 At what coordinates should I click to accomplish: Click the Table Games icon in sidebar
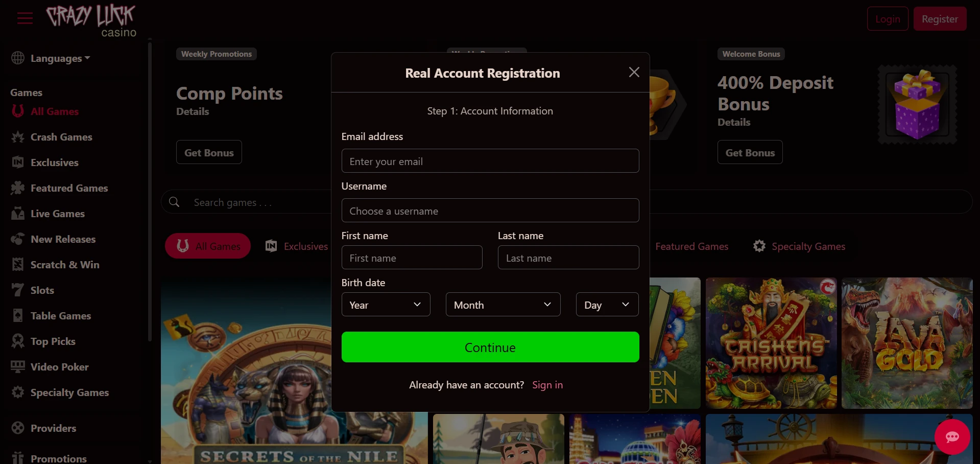point(18,316)
